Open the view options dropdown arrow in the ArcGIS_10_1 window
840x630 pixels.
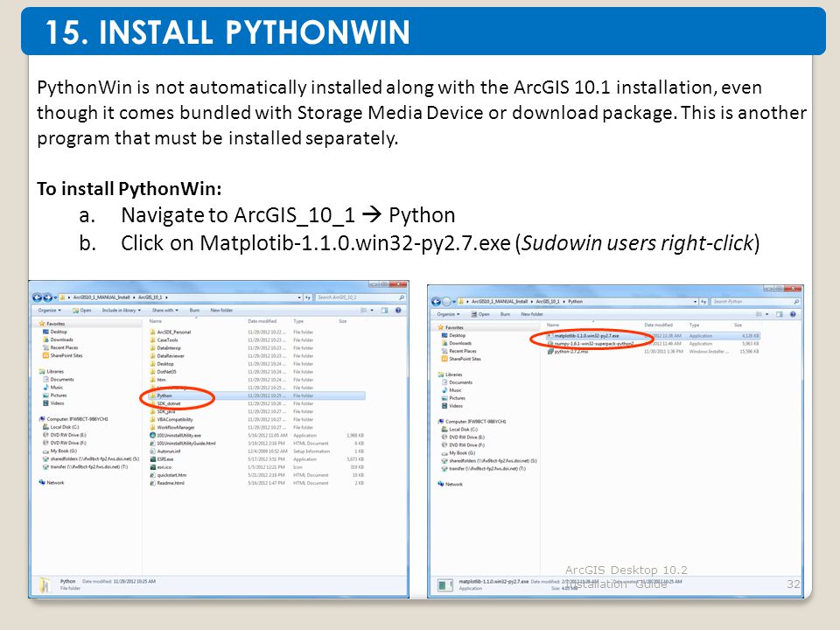point(373,310)
